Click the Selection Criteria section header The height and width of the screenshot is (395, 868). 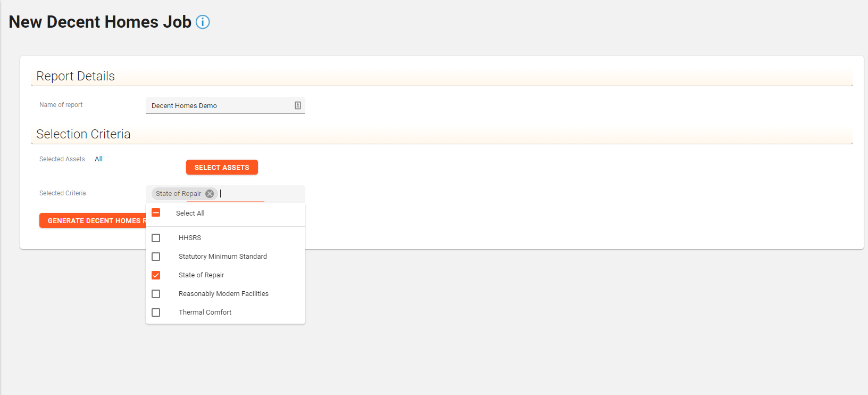pos(84,134)
